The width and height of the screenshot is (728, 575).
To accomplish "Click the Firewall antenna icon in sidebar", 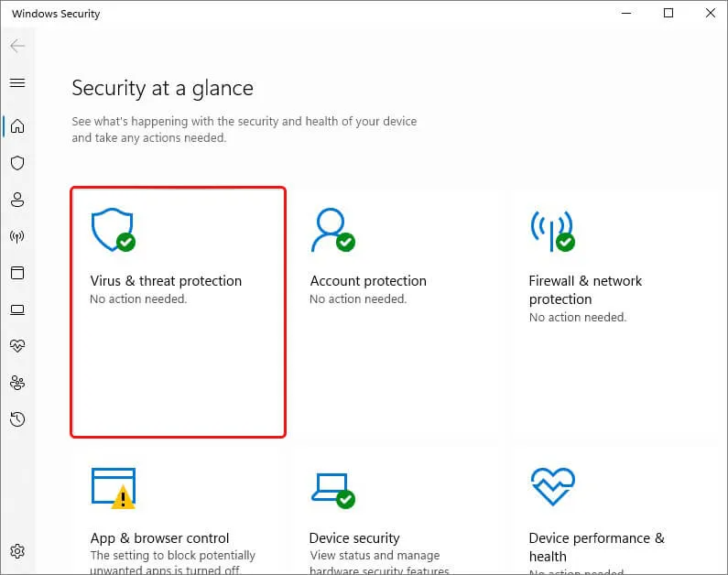I will click(x=17, y=236).
